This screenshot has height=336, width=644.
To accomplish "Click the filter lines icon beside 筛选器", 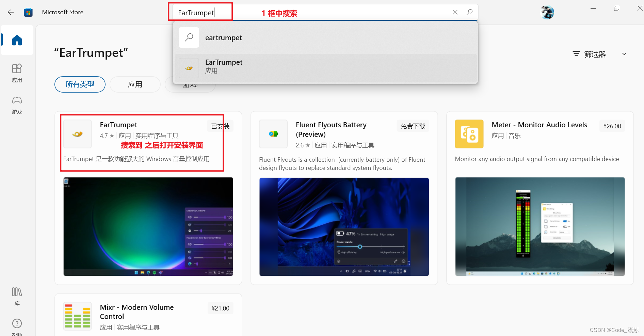I will (x=576, y=54).
